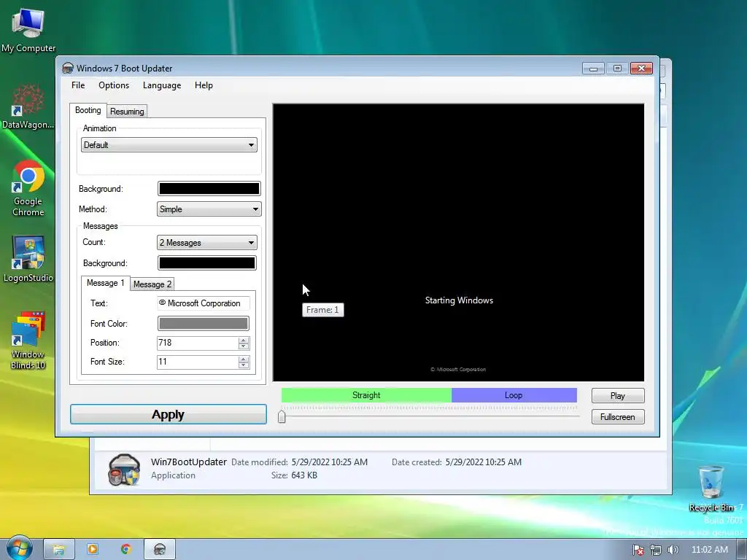Viewport: 747px width, 560px height.
Task: Open Chrome from the taskbar
Action: [125, 550]
